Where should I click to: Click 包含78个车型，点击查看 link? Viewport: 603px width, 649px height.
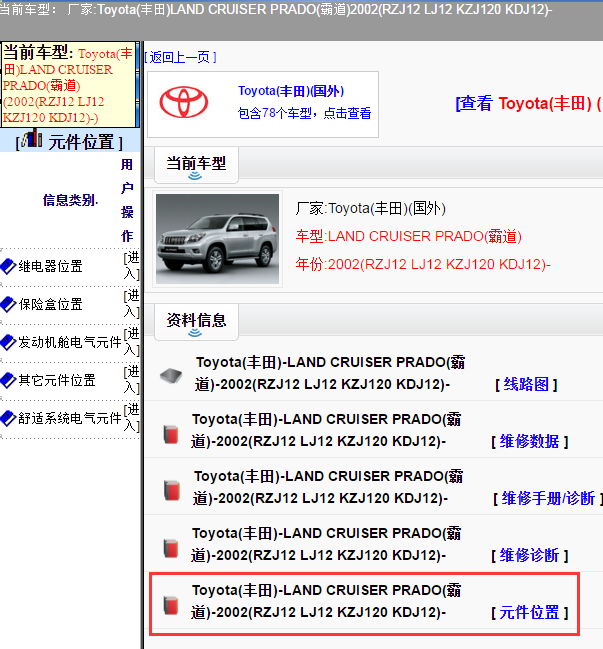pyautogui.click(x=304, y=113)
